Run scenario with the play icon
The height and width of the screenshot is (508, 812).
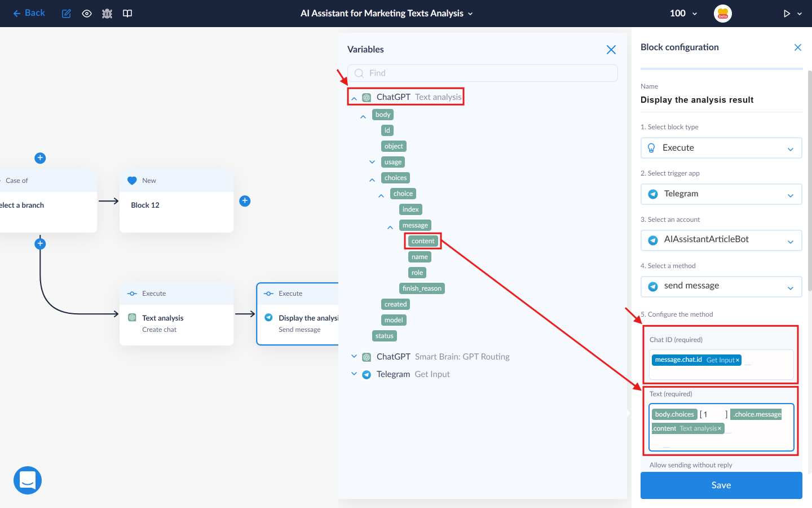pyautogui.click(x=787, y=14)
